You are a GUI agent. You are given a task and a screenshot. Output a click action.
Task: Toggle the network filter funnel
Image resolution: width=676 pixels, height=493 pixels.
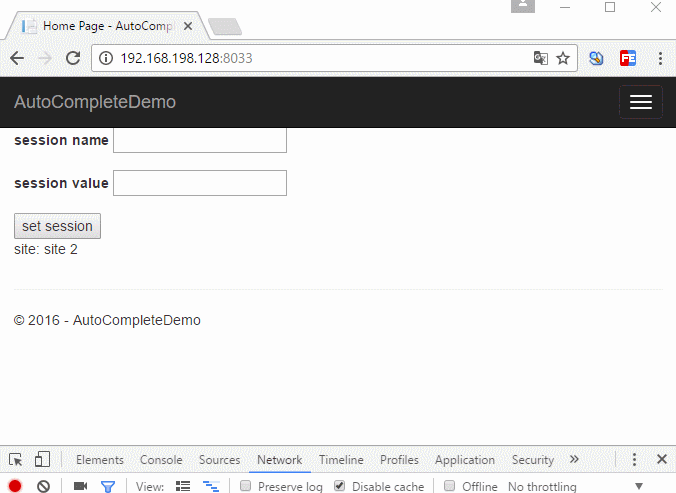[x=108, y=487]
